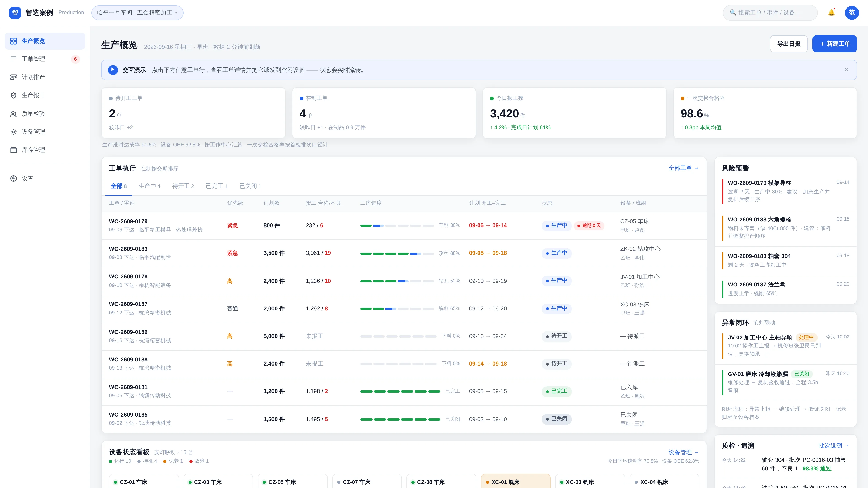Image resolution: width=868 pixels, height=488 pixels.
Task: Focus the 搜索工单 search field
Action: point(770,13)
